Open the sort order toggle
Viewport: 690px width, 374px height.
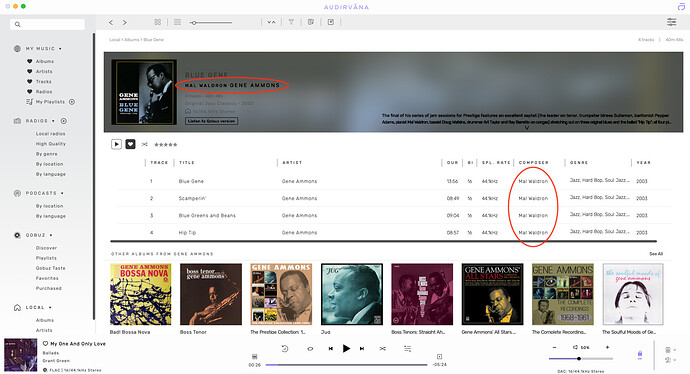pyautogui.click(x=272, y=22)
